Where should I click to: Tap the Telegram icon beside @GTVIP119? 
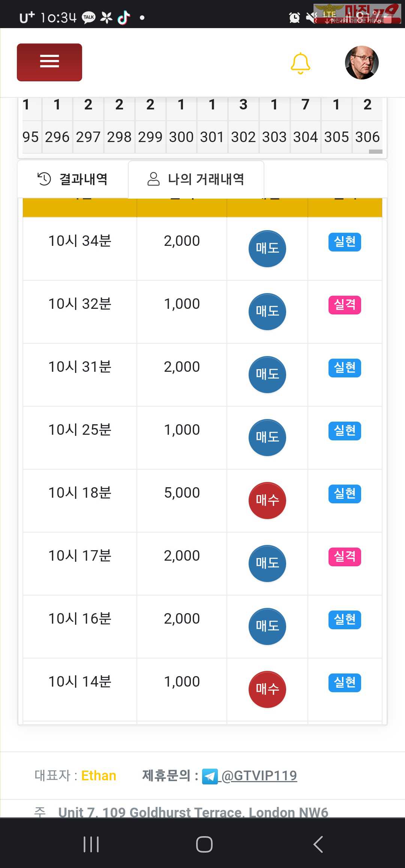point(210,776)
